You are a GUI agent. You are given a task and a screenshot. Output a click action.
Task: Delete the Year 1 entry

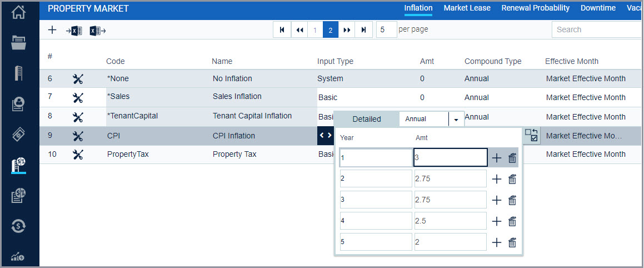click(x=512, y=158)
